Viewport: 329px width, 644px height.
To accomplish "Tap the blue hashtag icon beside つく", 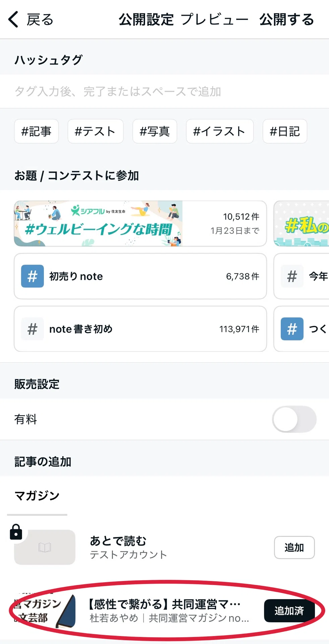I will tap(292, 329).
